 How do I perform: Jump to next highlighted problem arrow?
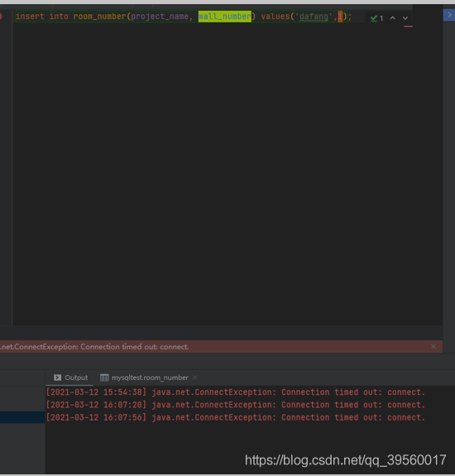point(405,18)
